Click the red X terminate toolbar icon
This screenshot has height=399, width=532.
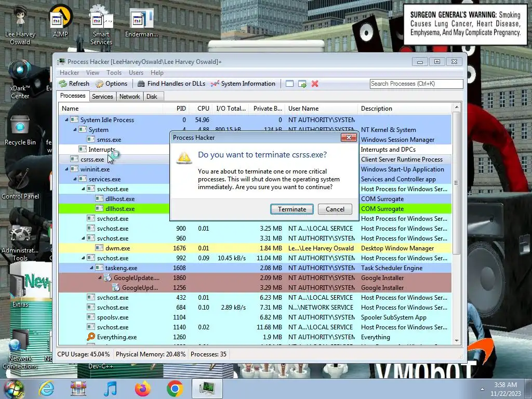(315, 84)
